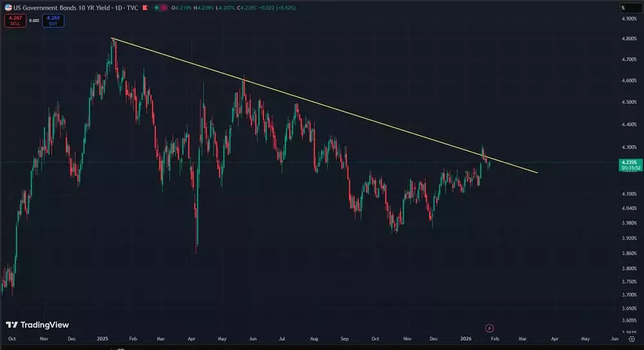Click the lightning bolt event marker near Feb

pyautogui.click(x=489, y=328)
